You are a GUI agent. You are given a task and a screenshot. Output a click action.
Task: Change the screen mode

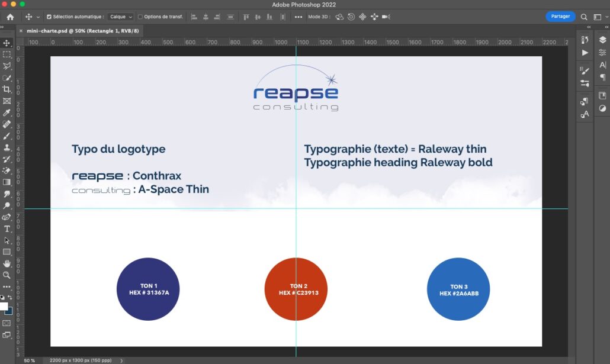coord(7,335)
